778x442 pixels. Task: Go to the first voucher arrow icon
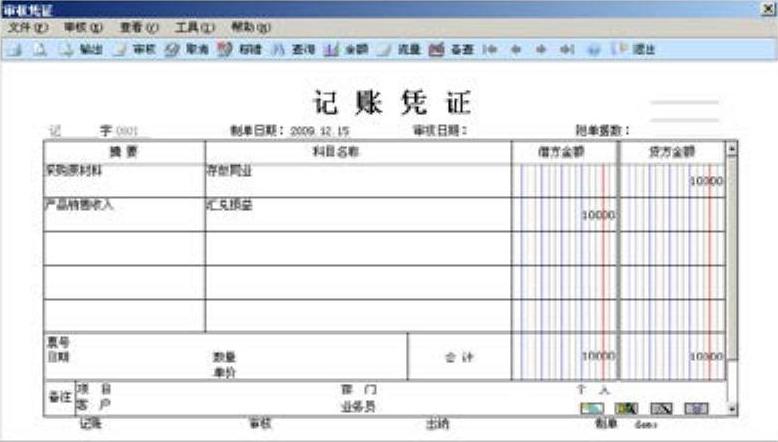coord(490,49)
